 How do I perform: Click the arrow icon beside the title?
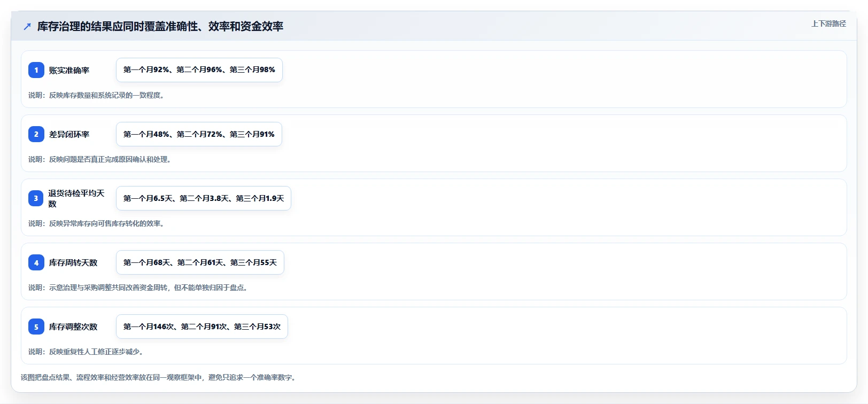[27, 26]
